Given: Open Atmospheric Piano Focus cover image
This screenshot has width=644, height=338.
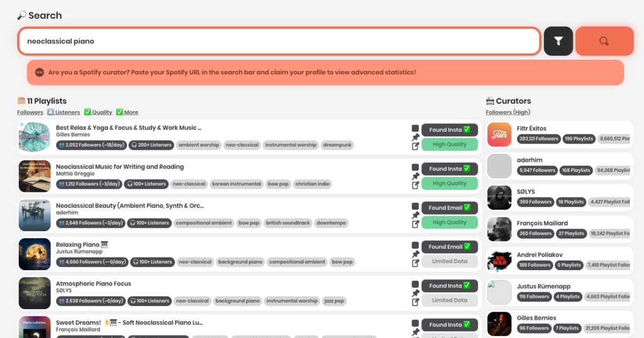Looking at the screenshot, I should (x=35, y=293).
